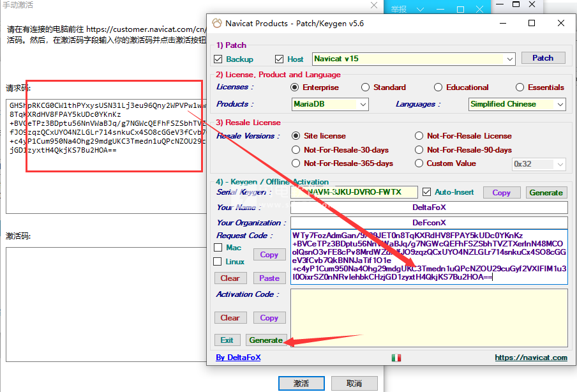Click Copy beside the Request Code box
Image resolution: width=577 pixels, height=392 pixels.
tap(269, 255)
